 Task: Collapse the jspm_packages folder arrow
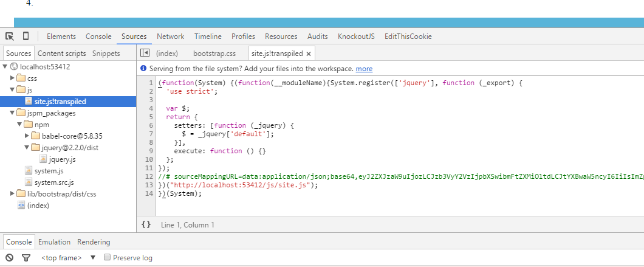[12, 113]
